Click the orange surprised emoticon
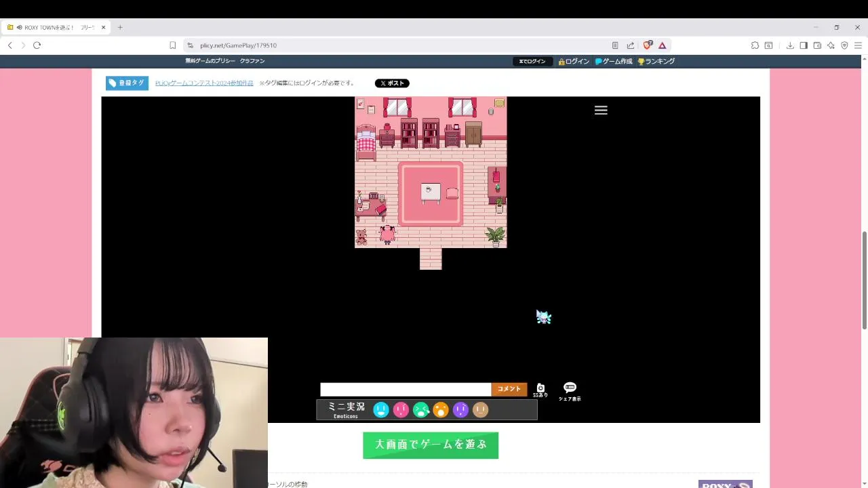 pos(441,409)
